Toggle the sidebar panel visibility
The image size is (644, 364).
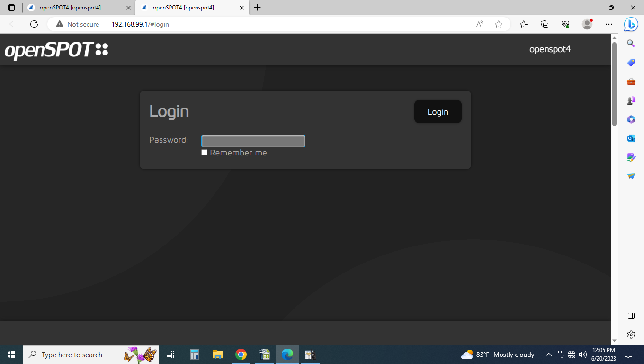pyautogui.click(x=631, y=315)
